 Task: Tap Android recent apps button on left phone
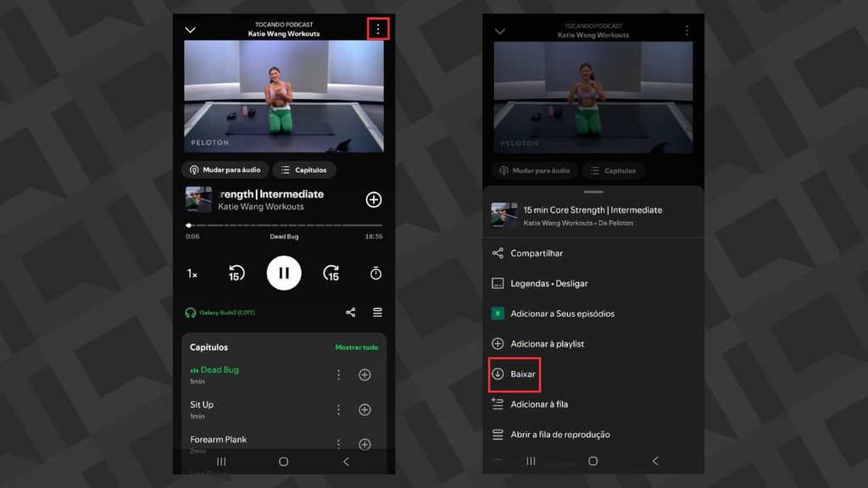pyautogui.click(x=221, y=462)
